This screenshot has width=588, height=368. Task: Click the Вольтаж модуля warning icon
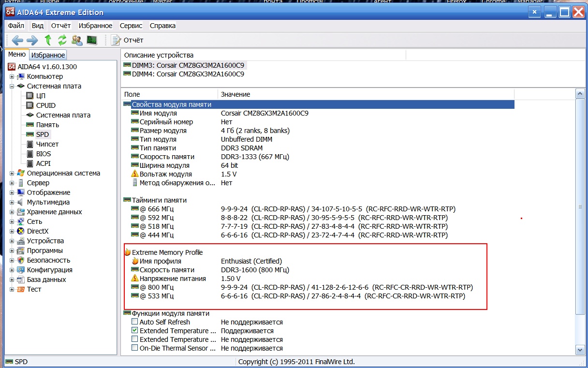(x=135, y=174)
